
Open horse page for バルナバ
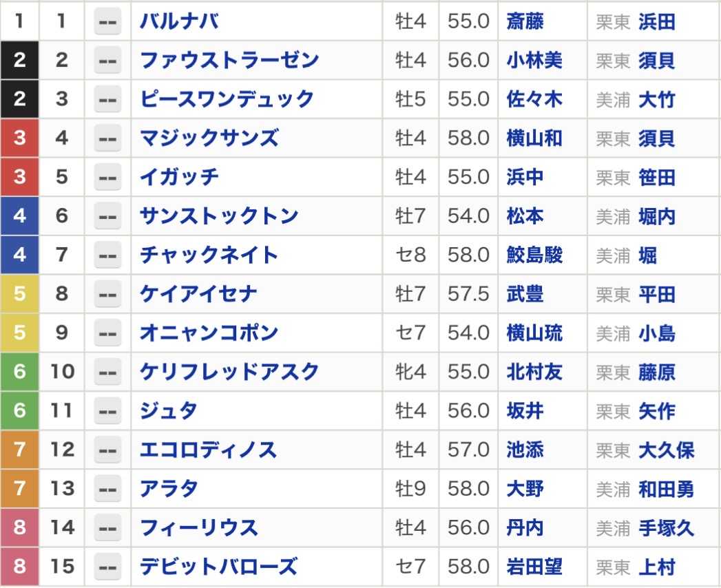tap(179, 21)
